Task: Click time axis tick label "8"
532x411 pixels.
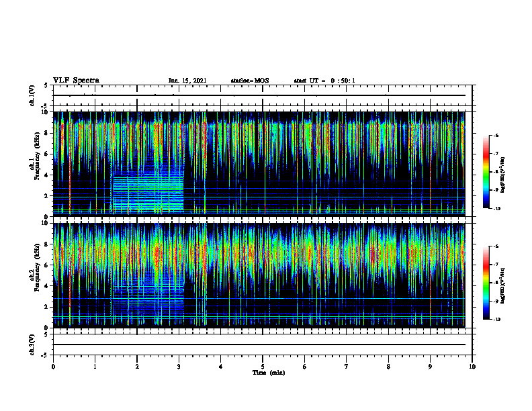Action: 388,367
